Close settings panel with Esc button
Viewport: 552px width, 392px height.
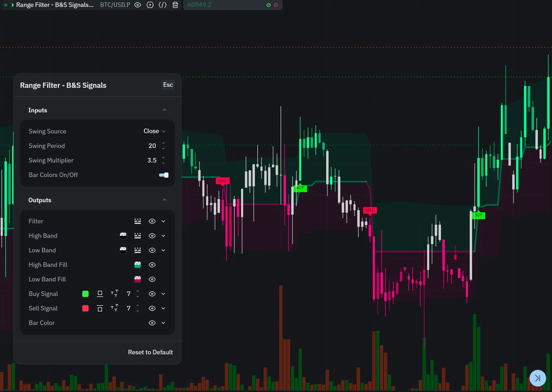[168, 85]
